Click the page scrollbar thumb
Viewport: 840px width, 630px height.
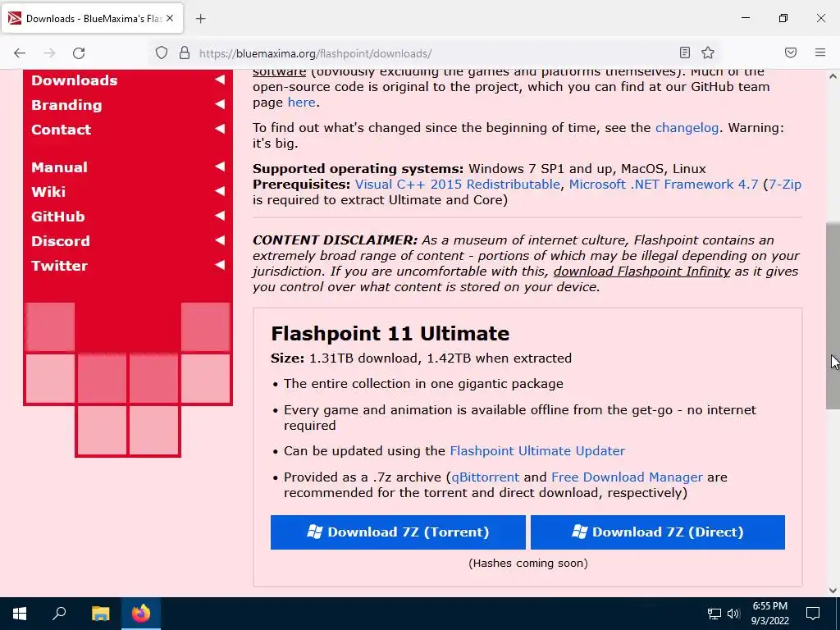pyautogui.click(x=833, y=316)
